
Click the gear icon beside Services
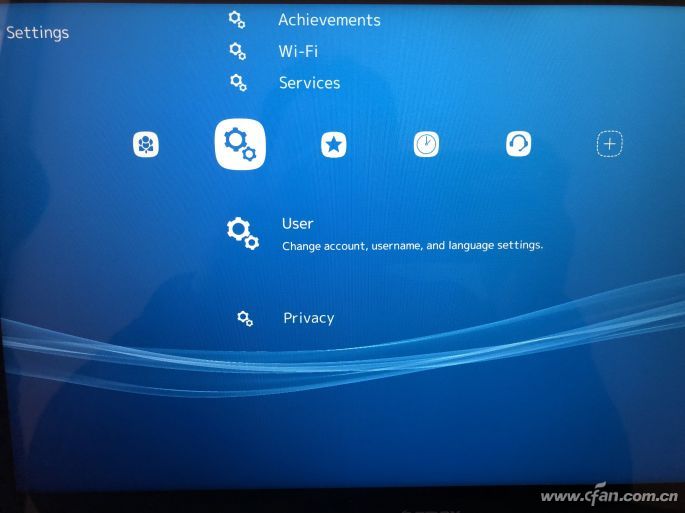coord(239,83)
